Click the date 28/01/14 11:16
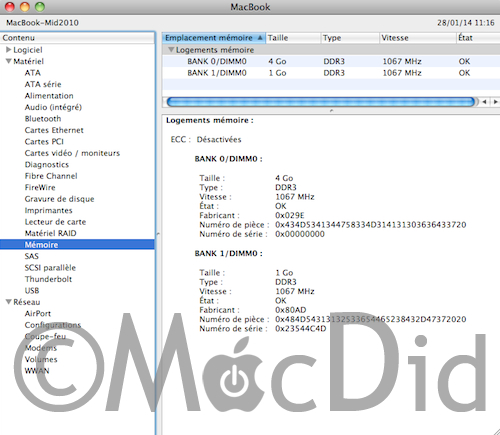500x435 pixels. (x=466, y=23)
